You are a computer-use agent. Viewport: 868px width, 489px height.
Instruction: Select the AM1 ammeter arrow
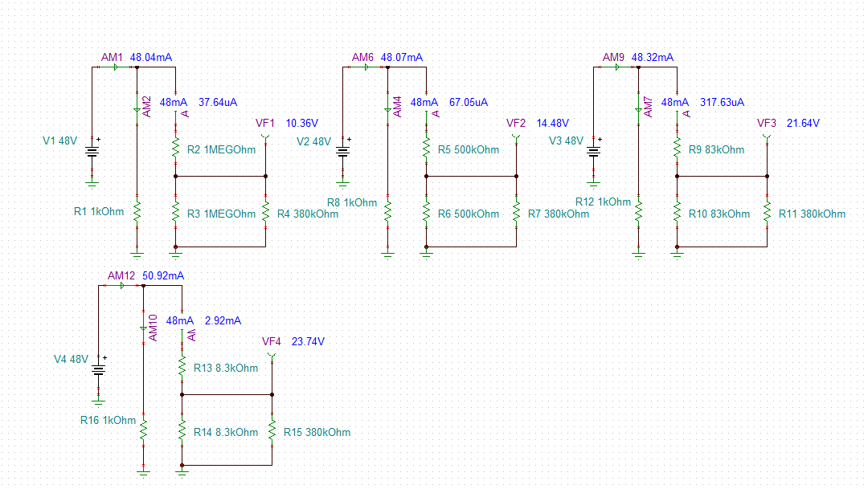(x=116, y=67)
